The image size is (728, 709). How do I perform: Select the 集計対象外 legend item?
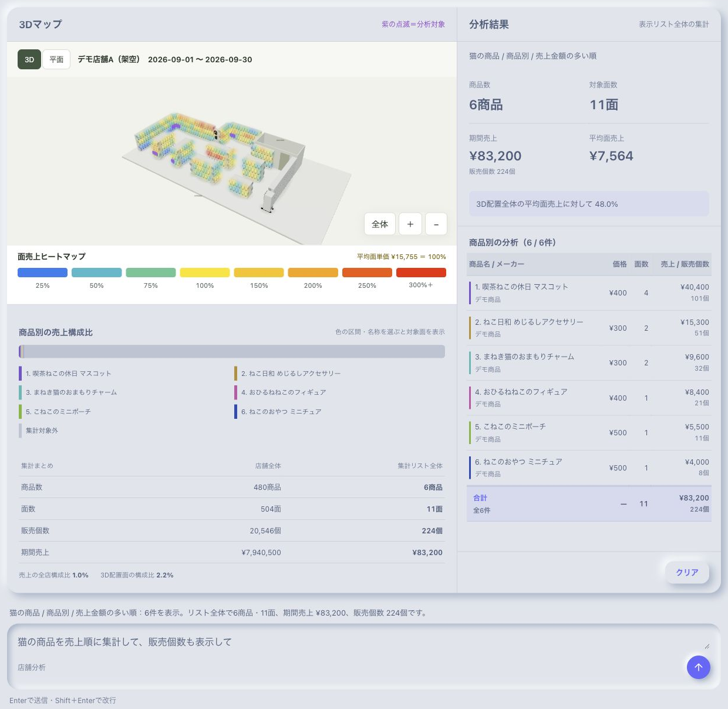(39, 431)
